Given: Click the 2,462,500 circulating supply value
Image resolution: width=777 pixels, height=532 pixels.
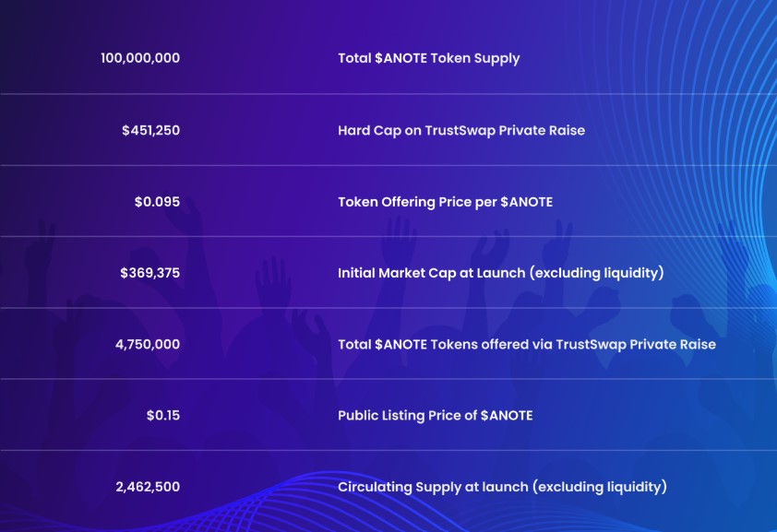Looking at the screenshot, I should click(x=148, y=486).
